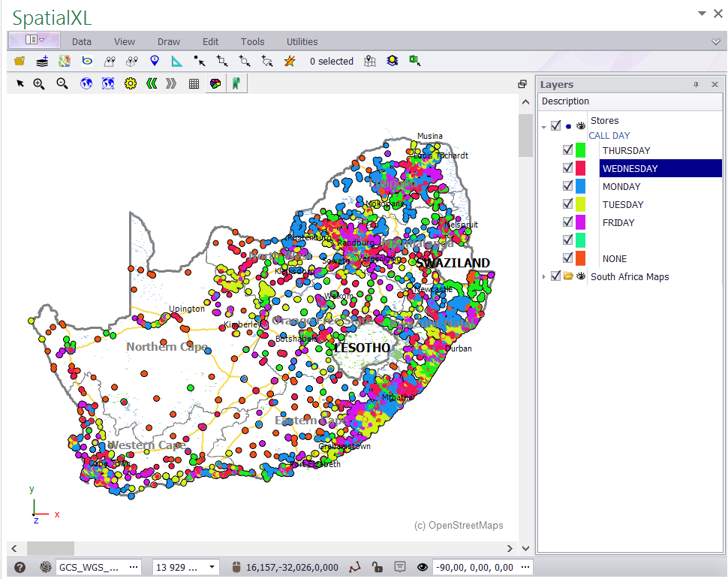Image resolution: width=728 pixels, height=579 pixels.
Task: Uncheck the THURSDAY call day checkbox
Action: pyautogui.click(x=568, y=150)
